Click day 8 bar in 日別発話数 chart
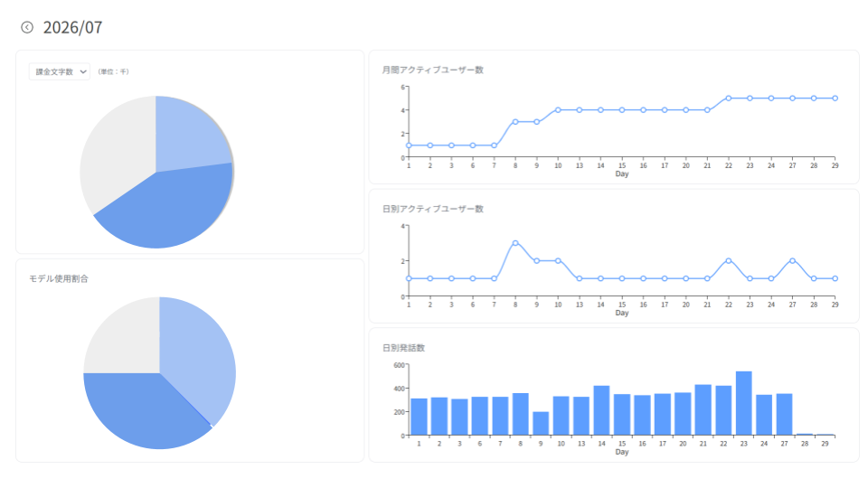The height and width of the screenshot is (488, 868). click(521, 415)
